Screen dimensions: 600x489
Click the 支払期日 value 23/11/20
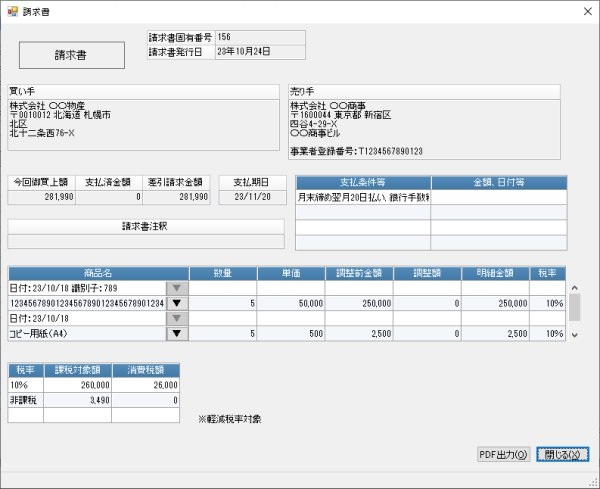tap(253, 197)
